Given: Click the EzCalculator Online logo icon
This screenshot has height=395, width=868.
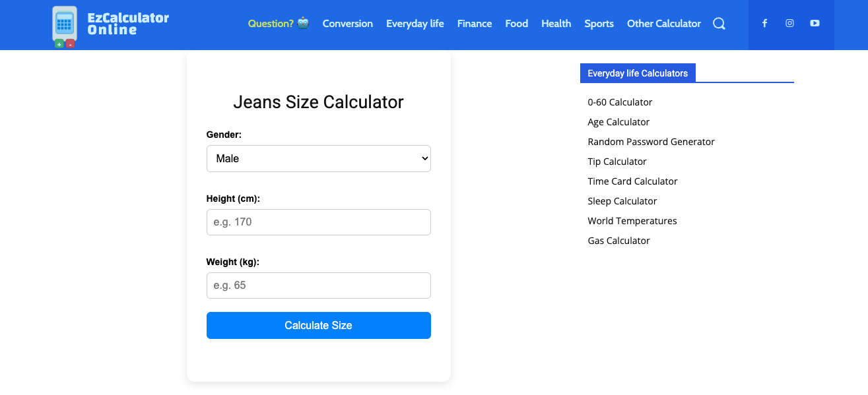Looking at the screenshot, I should (65, 27).
